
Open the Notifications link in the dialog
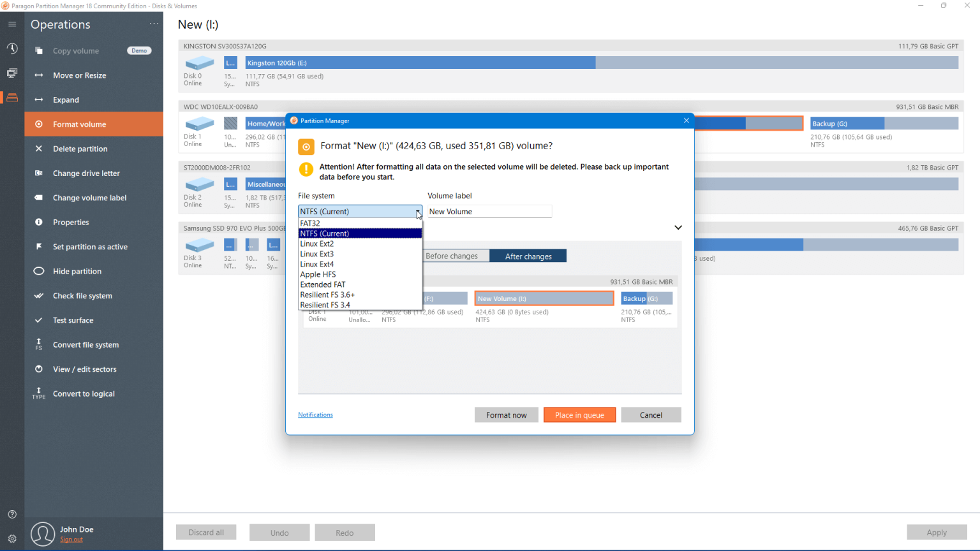[x=315, y=415]
